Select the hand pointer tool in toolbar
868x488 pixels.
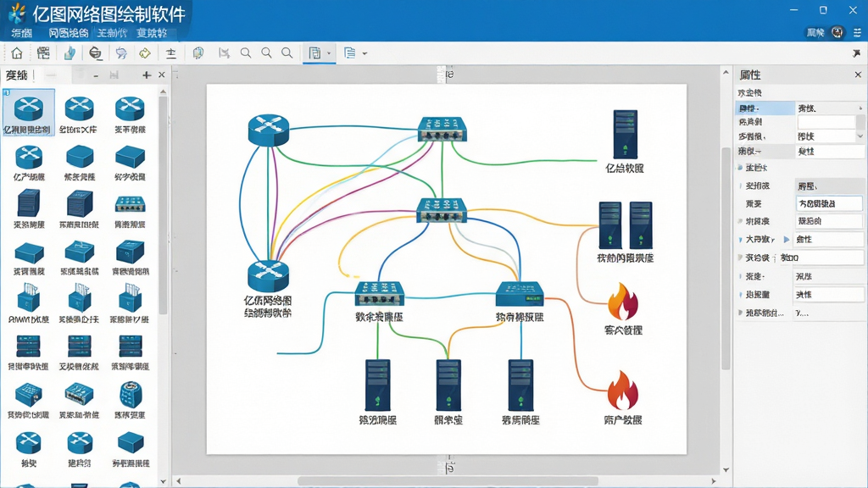pos(70,53)
